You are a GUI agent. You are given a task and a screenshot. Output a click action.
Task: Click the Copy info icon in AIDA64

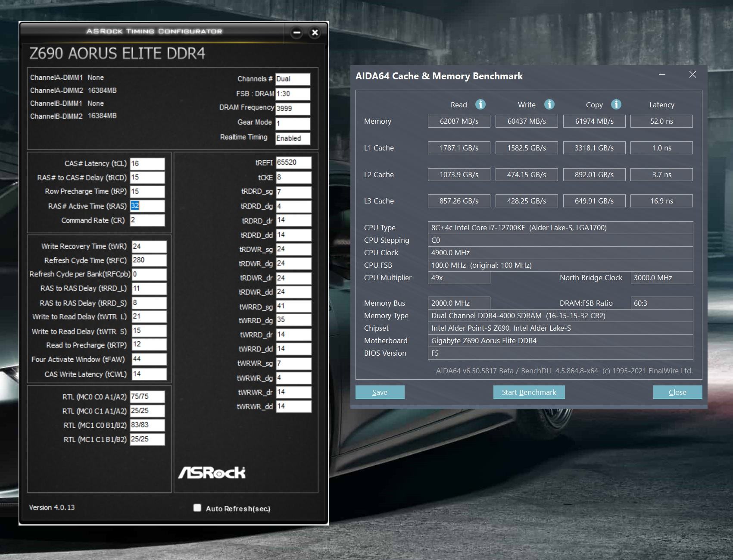point(616,104)
